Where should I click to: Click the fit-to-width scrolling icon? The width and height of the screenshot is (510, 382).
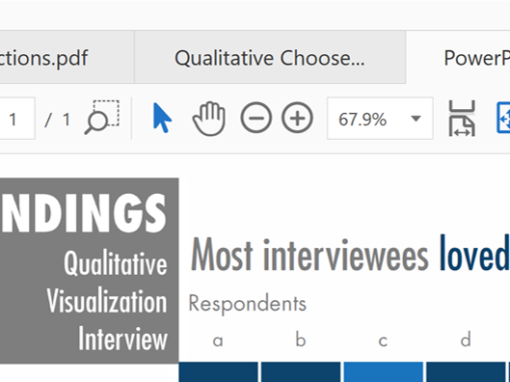pos(462,118)
